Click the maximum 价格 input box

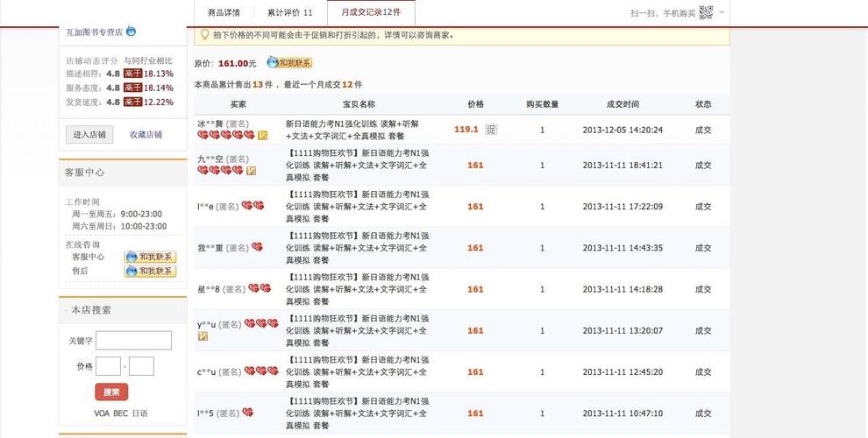[x=141, y=366]
